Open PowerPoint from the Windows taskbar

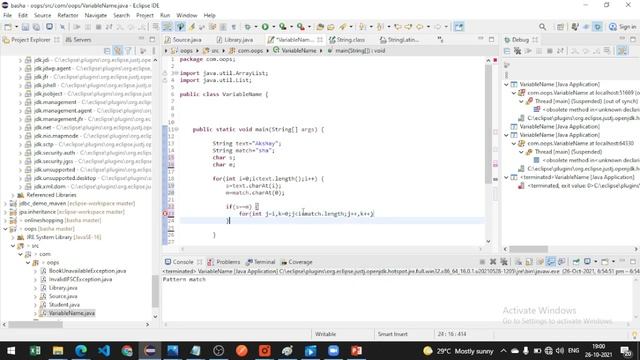click(x=356, y=351)
